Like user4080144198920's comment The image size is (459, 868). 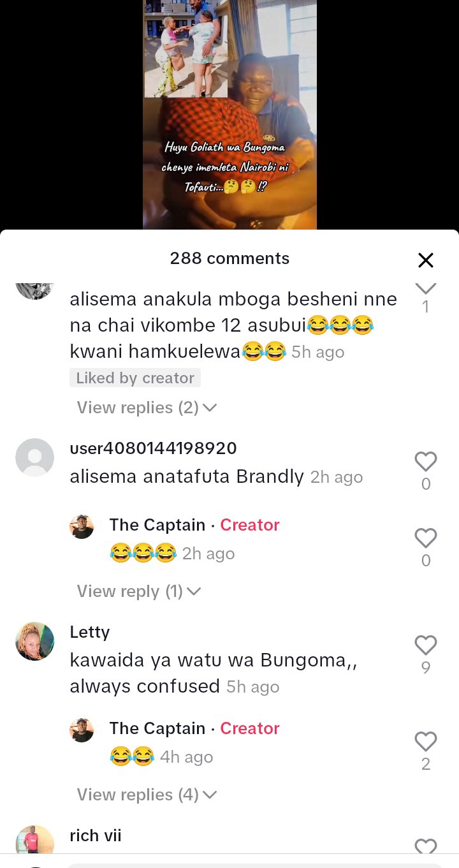[x=426, y=461]
